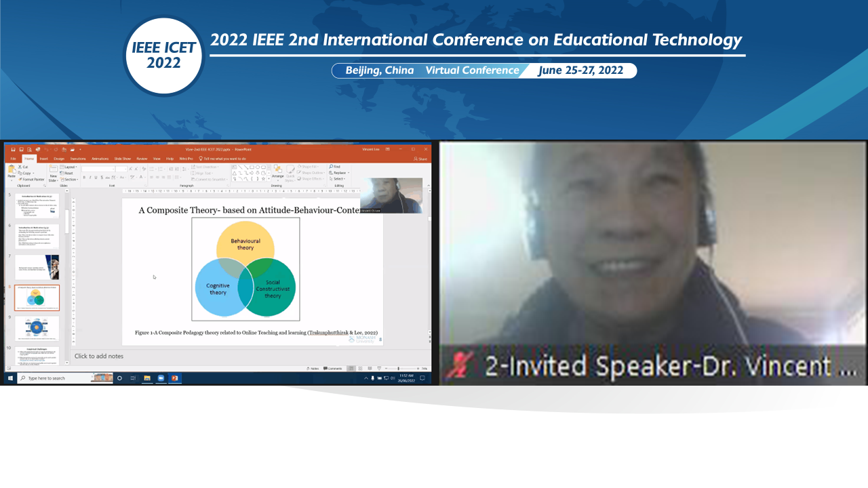Open the New Slide gallery
The image size is (868, 488).
coord(53,174)
